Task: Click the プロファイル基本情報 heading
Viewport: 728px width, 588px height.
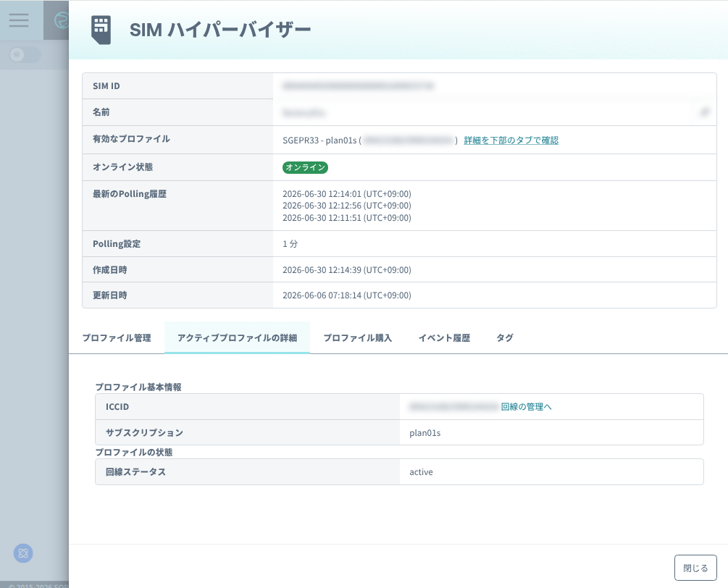Action: [138, 387]
